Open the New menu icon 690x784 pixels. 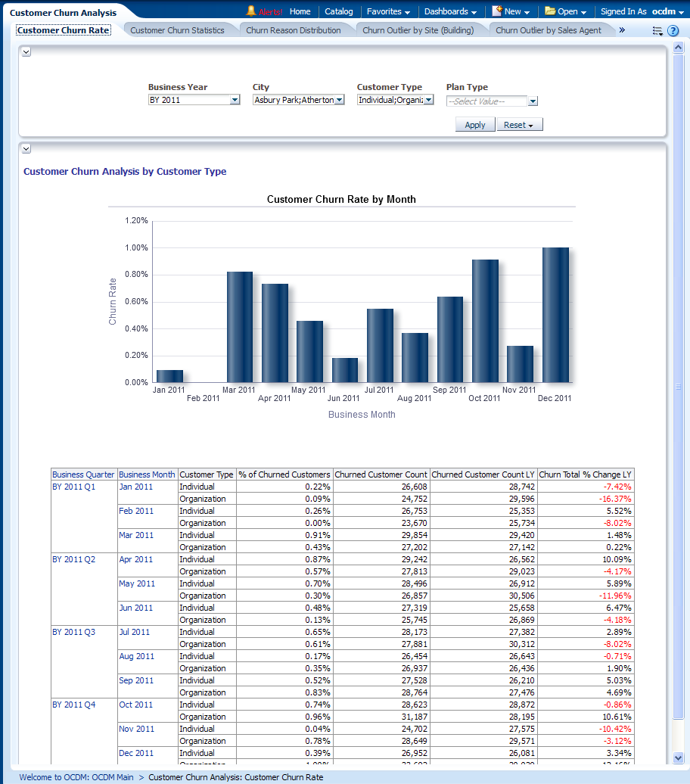pyautogui.click(x=497, y=11)
